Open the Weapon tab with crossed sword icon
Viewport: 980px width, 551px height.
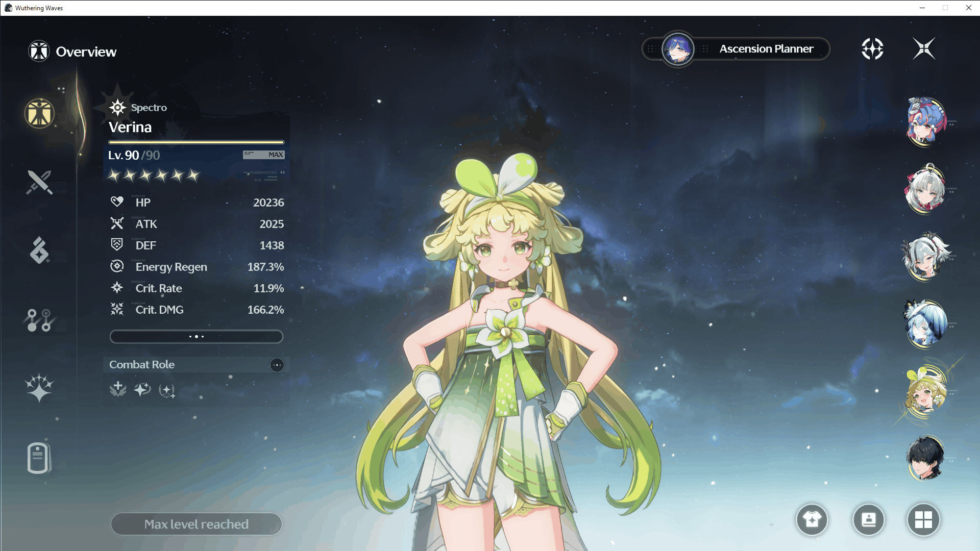39,182
